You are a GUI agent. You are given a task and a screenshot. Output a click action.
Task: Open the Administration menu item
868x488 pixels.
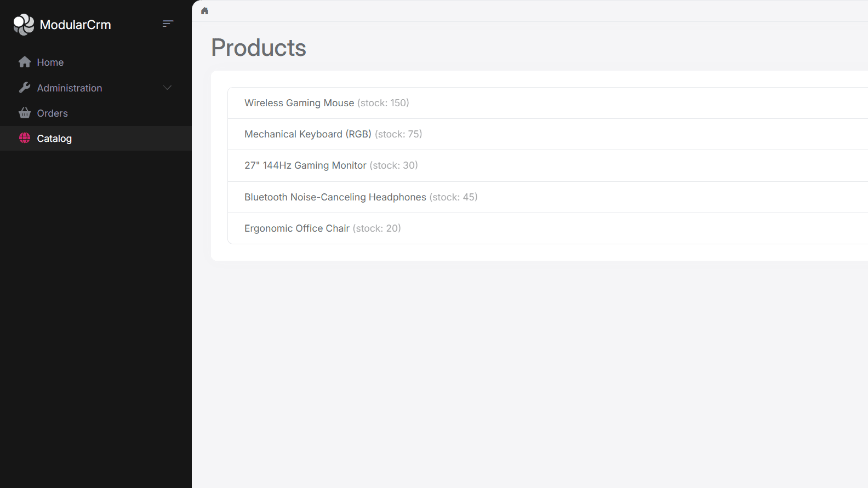[96, 88]
